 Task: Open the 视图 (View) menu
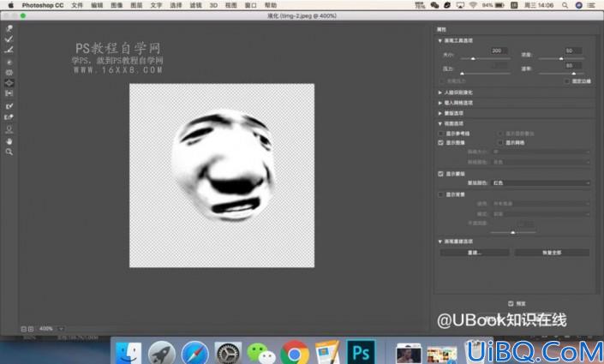(231, 5)
